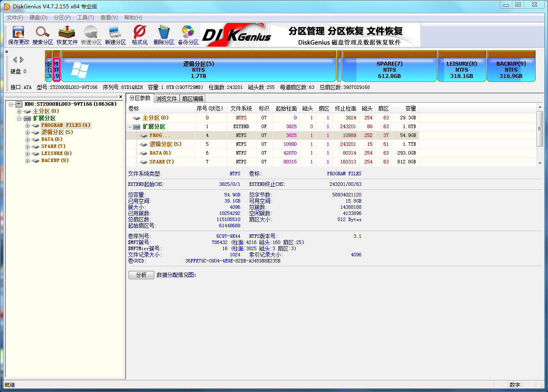Image resolution: width=548 pixels, height=392 pixels.
Task: Click the drive icon beside DATA(6) in the tree
Action: tap(35, 139)
